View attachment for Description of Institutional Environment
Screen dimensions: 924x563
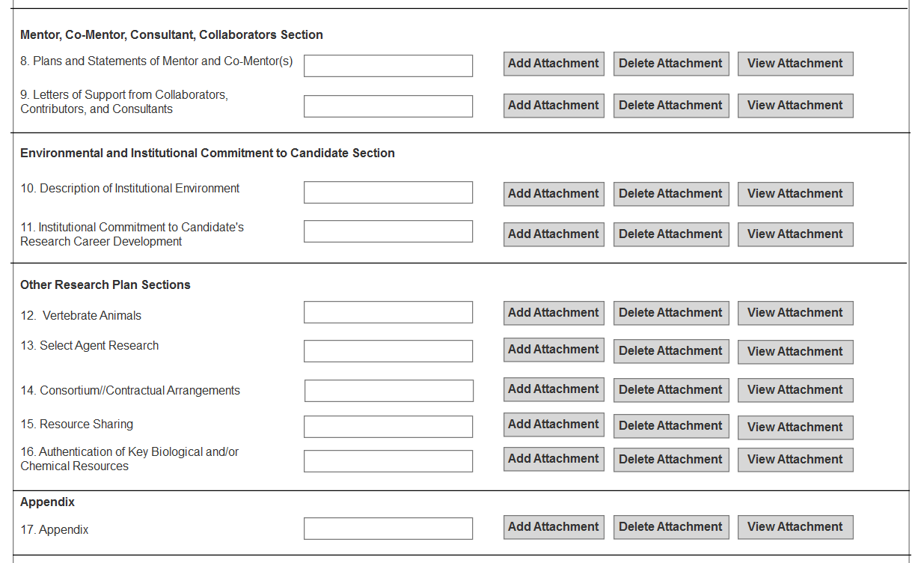(x=795, y=194)
